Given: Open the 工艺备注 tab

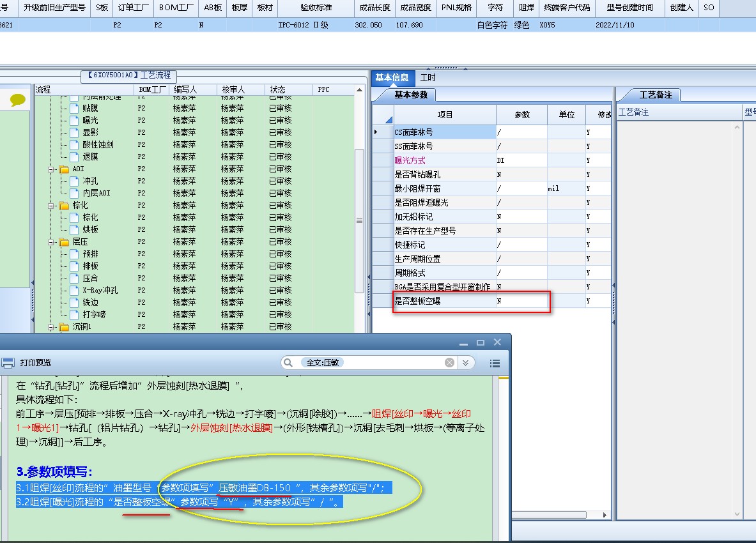Looking at the screenshot, I should (655, 95).
